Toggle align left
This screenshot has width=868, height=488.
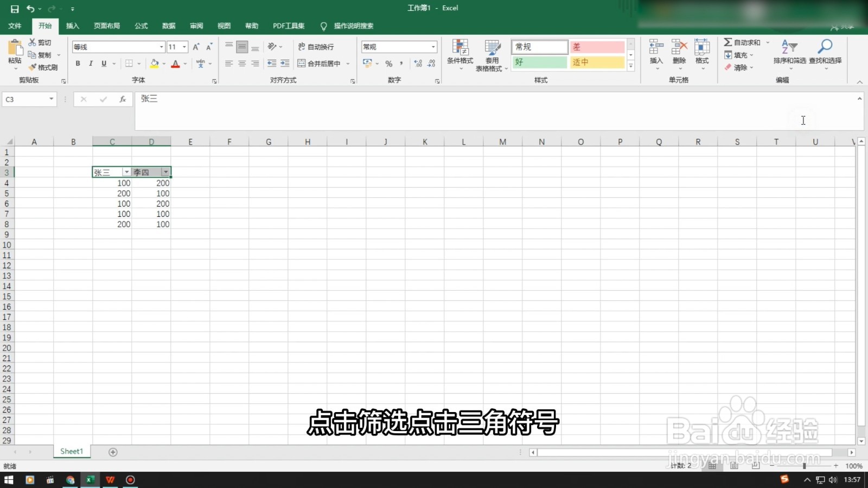pyautogui.click(x=229, y=63)
